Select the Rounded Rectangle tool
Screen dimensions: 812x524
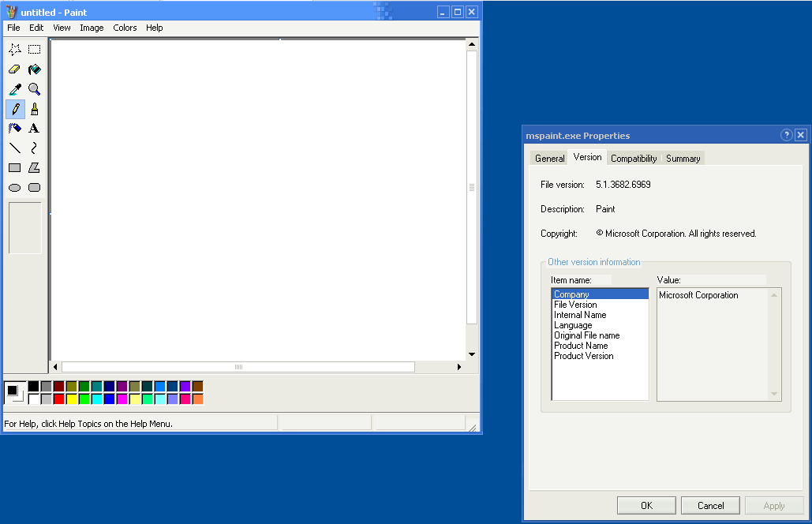[x=34, y=188]
